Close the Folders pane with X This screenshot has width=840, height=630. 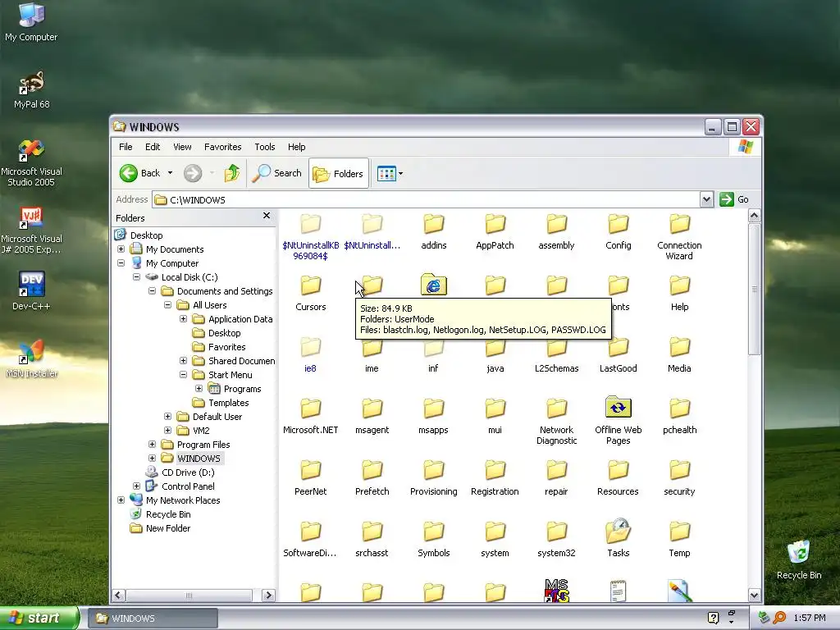coord(267,216)
